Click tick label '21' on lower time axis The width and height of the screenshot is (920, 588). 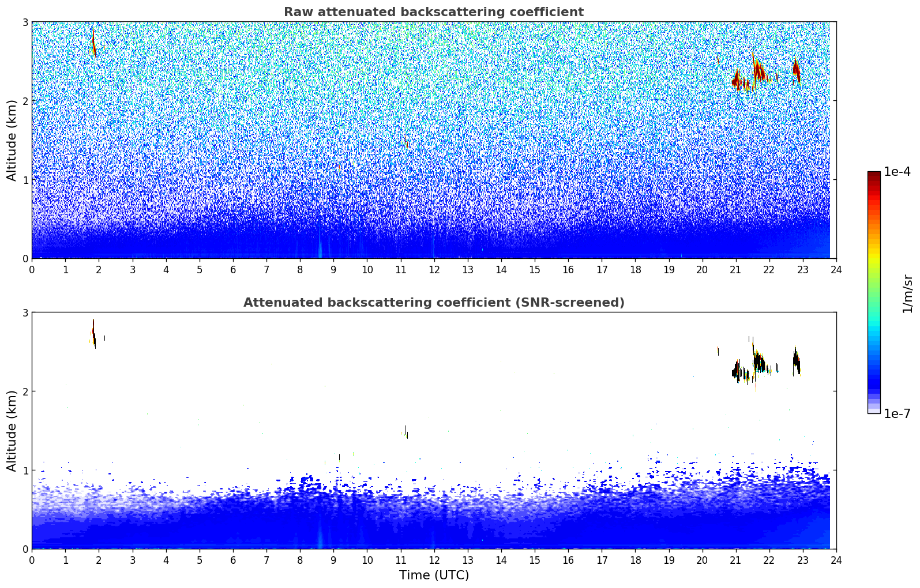[x=735, y=560]
